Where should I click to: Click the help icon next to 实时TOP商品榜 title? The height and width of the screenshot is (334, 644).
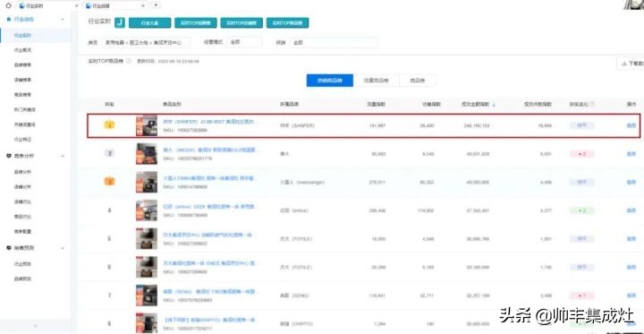pyautogui.click(x=129, y=61)
